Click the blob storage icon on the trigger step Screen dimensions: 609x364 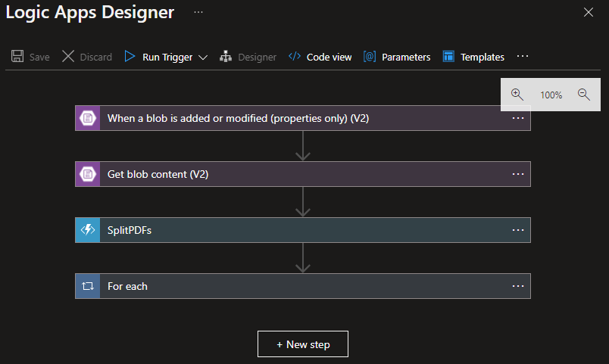coord(88,118)
